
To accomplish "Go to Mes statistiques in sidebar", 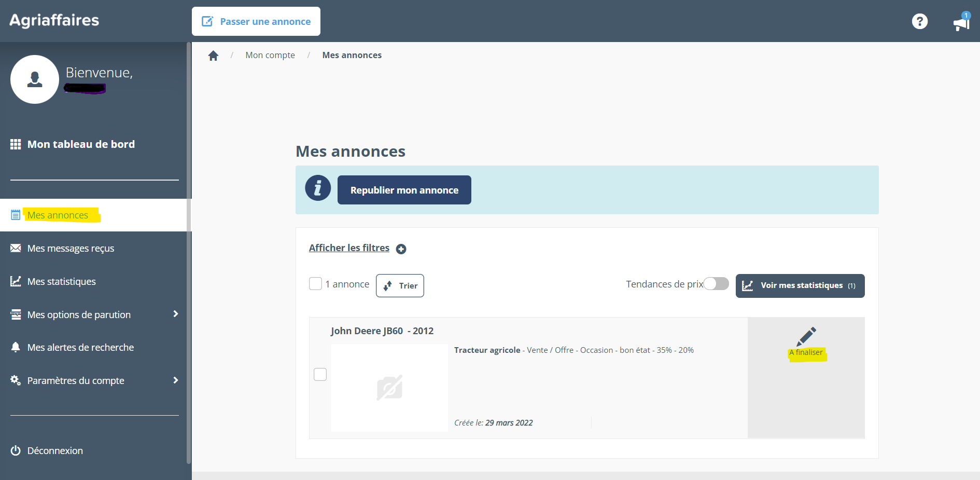I will (61, 281).
